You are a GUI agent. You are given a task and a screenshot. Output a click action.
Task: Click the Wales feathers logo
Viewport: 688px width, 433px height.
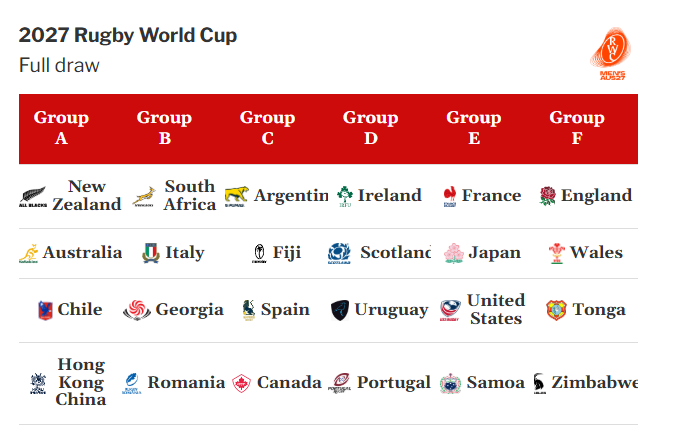[x=557, y=253]
